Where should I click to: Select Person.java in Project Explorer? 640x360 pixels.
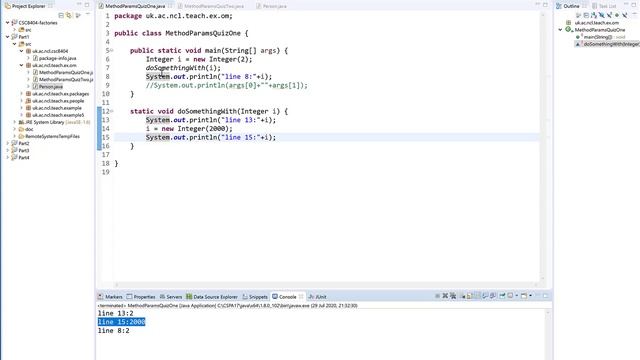pos(51,87)
